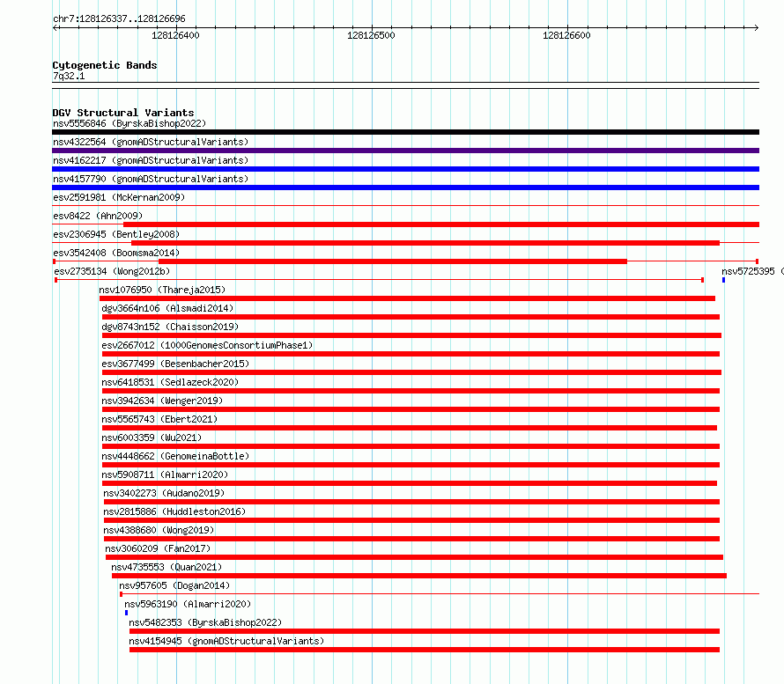The width and height of the screenshot is (784, 684).
Task: Select the nsv4322564 purple variant bar
Action: (x=405, y=151)
